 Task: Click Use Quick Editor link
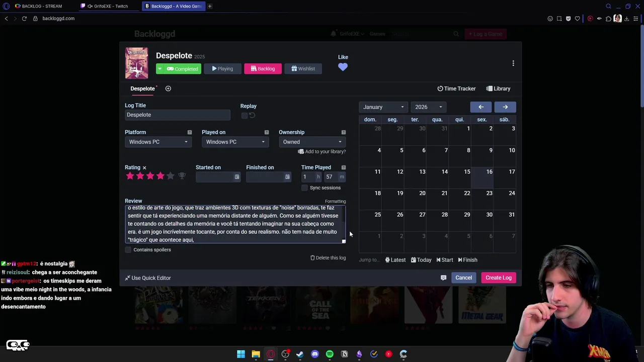click(148, 278)
